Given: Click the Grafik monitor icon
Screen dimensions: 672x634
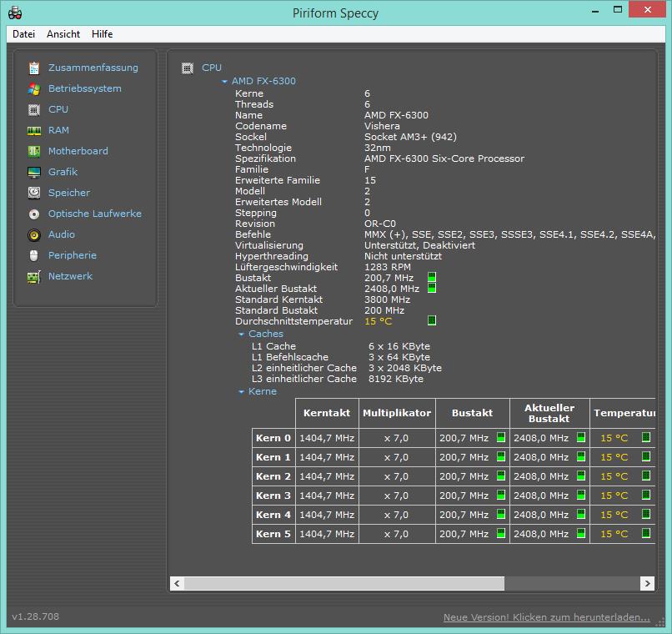Looking at the screenshot, I should tap(34, 173).
